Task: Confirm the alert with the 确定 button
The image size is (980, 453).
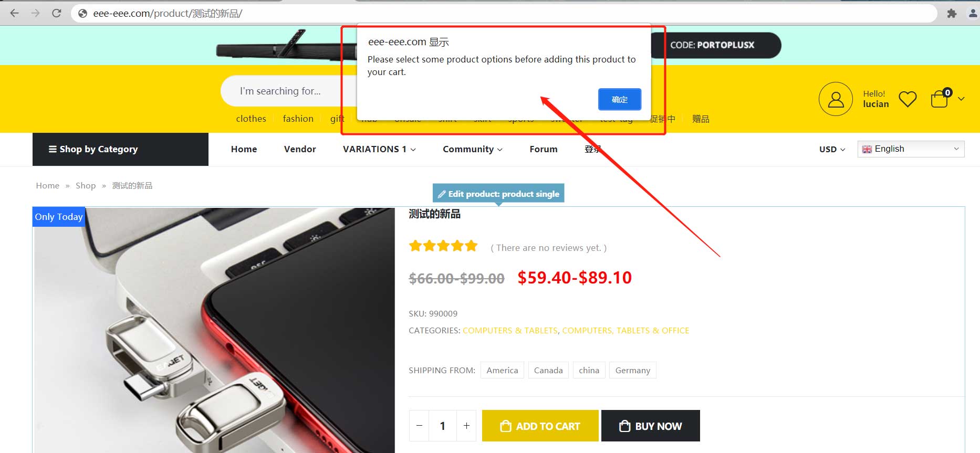Action: pyautogui.click(x=620, y=99)
